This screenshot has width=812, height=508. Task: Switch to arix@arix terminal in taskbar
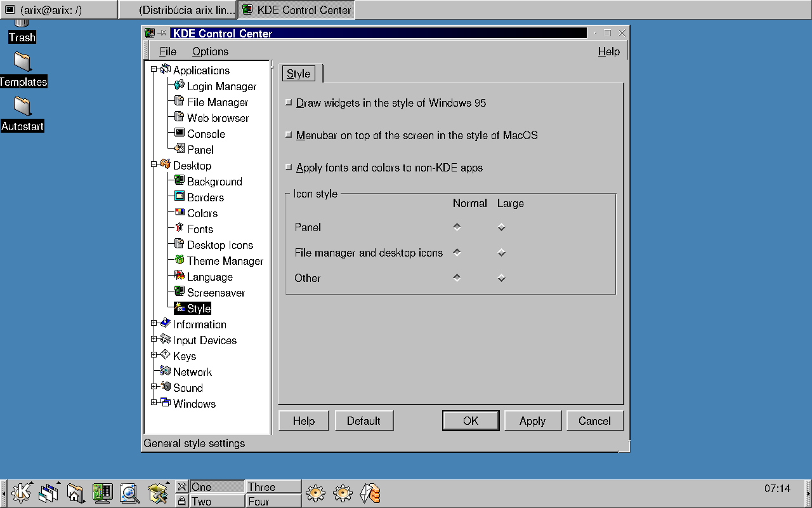coord(58,10)
